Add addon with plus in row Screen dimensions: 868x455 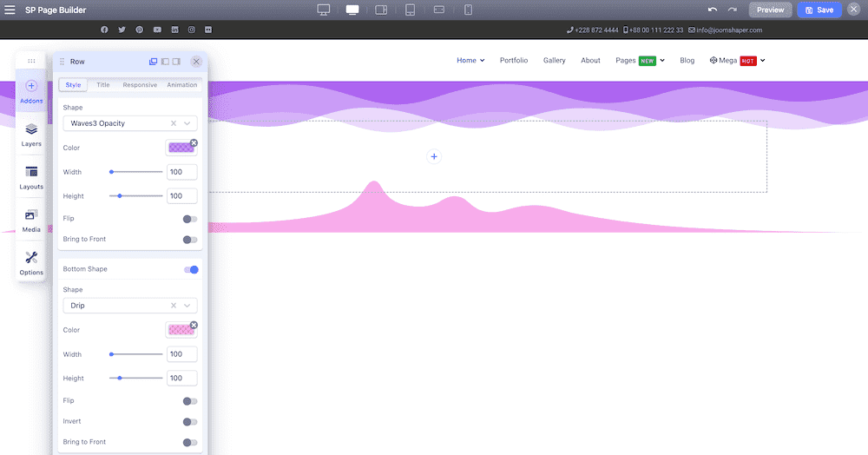(x=434, y=156)
